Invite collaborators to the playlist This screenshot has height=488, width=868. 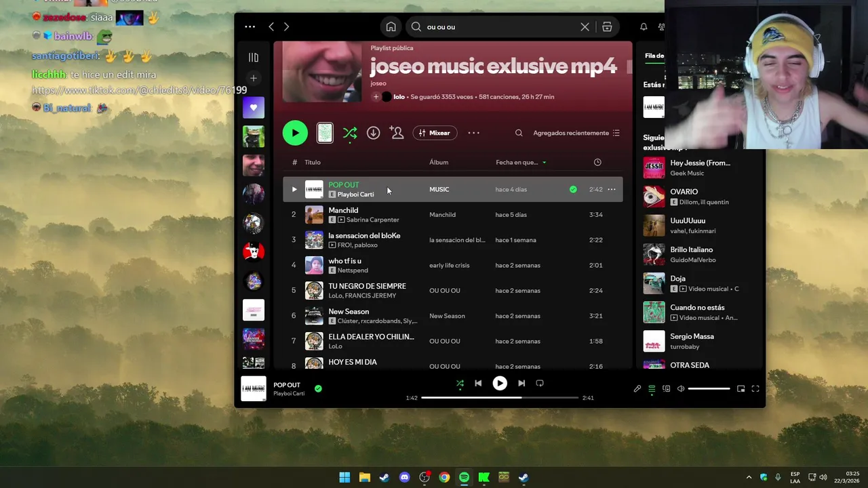pos(397,133)
